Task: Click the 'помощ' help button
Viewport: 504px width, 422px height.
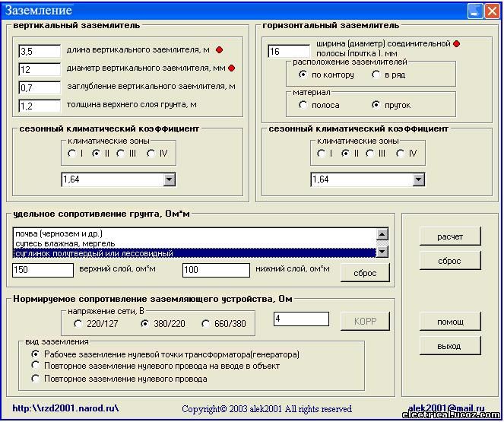Action: (450, 322)
